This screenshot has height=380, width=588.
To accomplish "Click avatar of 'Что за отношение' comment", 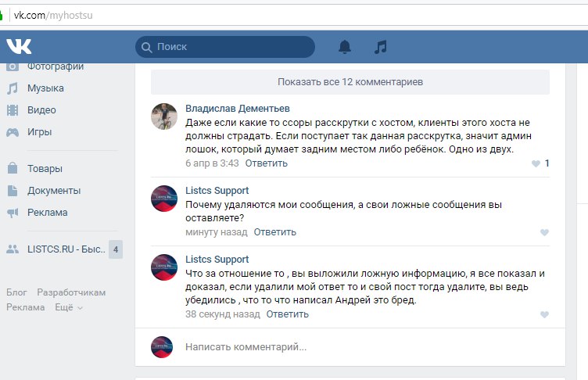I will pos(164,267).
